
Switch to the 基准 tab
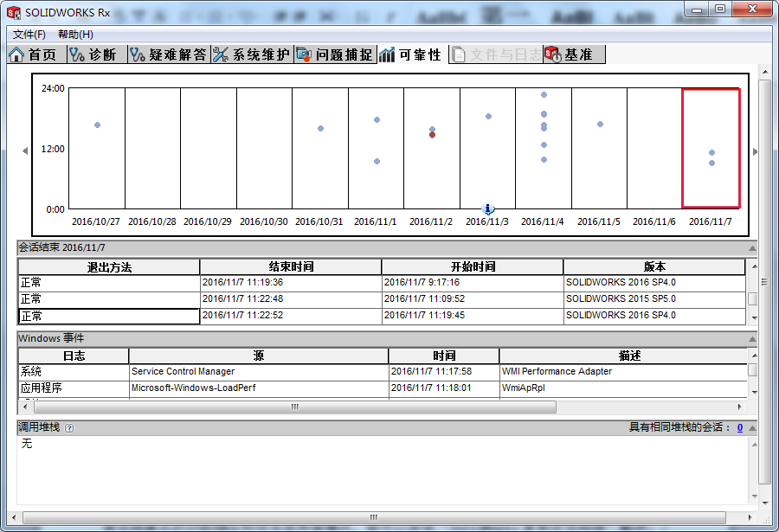[575, 54]
